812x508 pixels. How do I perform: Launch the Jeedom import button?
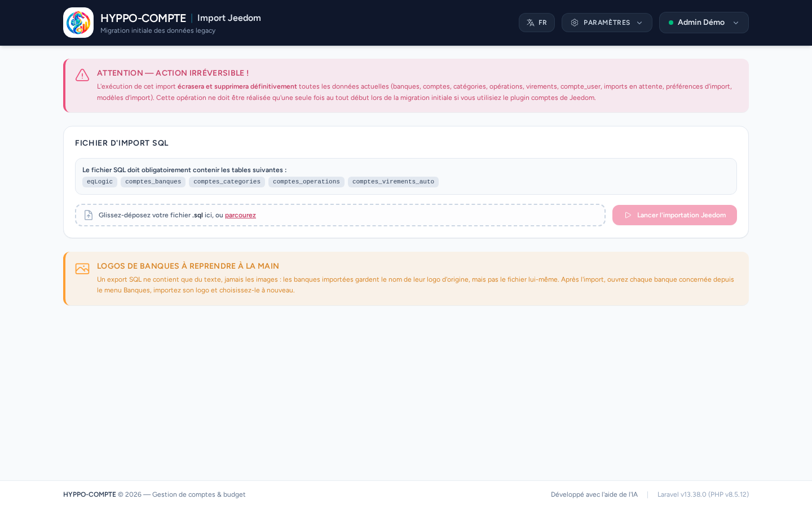tap(674, 215)
